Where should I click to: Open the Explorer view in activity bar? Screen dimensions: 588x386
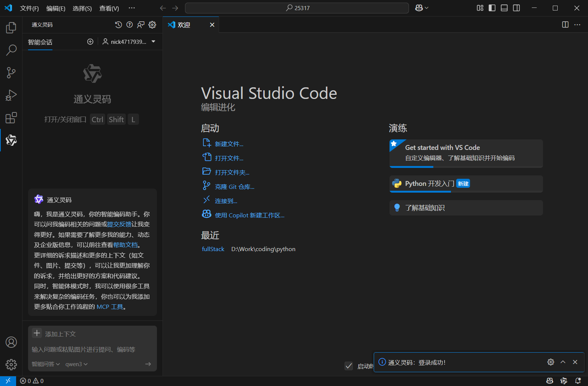[11, 28]
